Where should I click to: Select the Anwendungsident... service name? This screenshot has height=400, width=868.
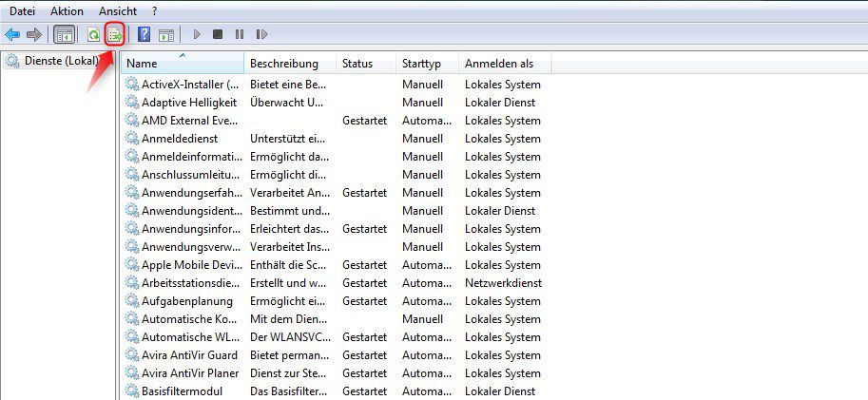click(x=191, y=211)
